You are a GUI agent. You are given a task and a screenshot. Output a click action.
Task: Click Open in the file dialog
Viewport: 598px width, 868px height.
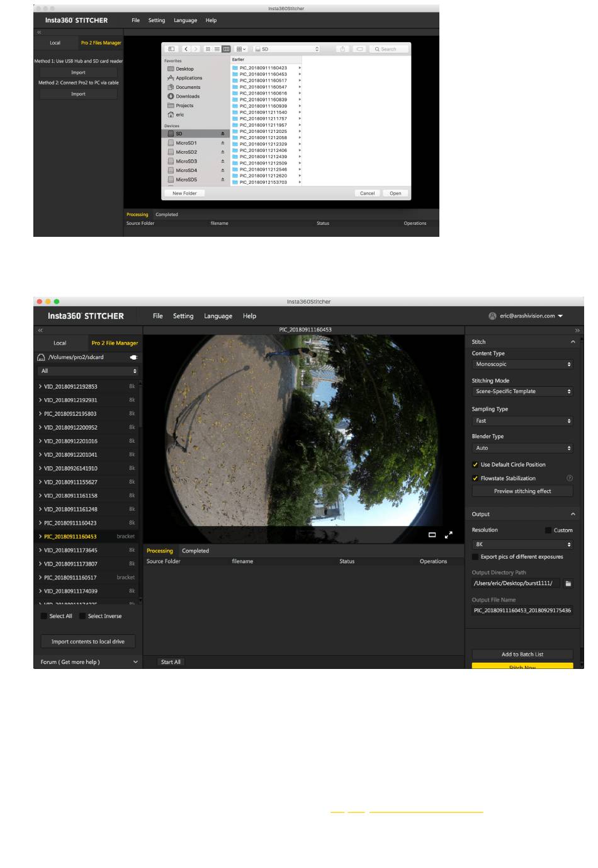tap(395, 193)
